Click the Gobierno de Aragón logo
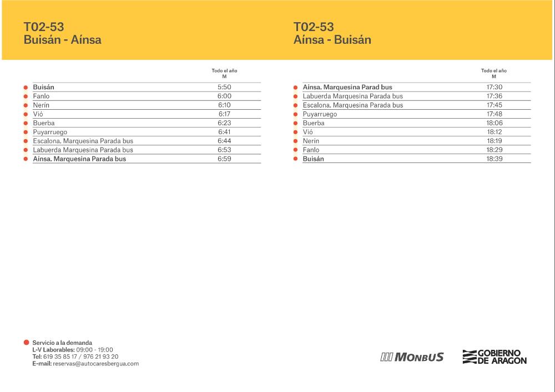555x392 pixels. pyautogui.click(x=495, y=357)
